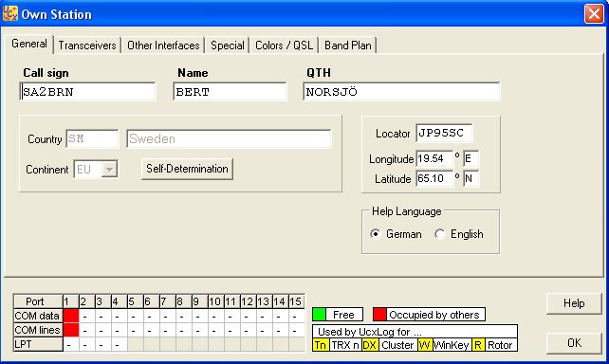Switch to the Special tab

pos(228,45)
